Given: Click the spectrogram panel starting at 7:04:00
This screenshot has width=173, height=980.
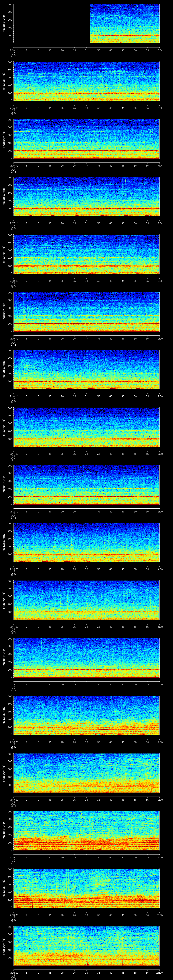Looking at the screenshot, I should pyautogui.click(x=87, y=24).
